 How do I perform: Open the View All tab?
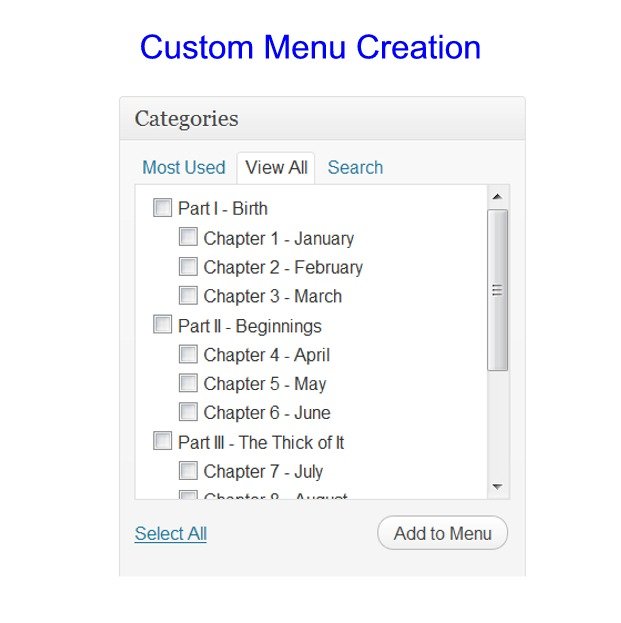(276, 168)
